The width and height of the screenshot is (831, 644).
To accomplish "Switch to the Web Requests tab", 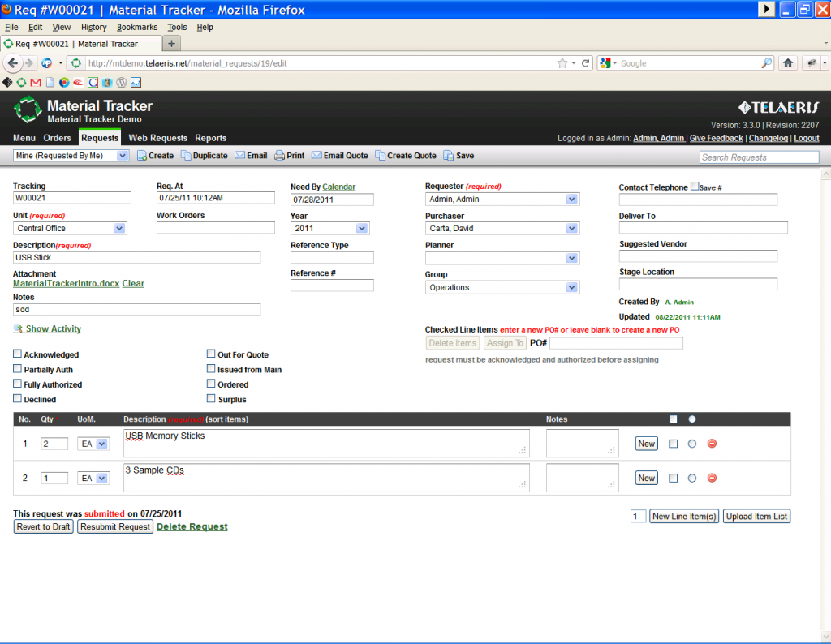I will click(157, 138).
